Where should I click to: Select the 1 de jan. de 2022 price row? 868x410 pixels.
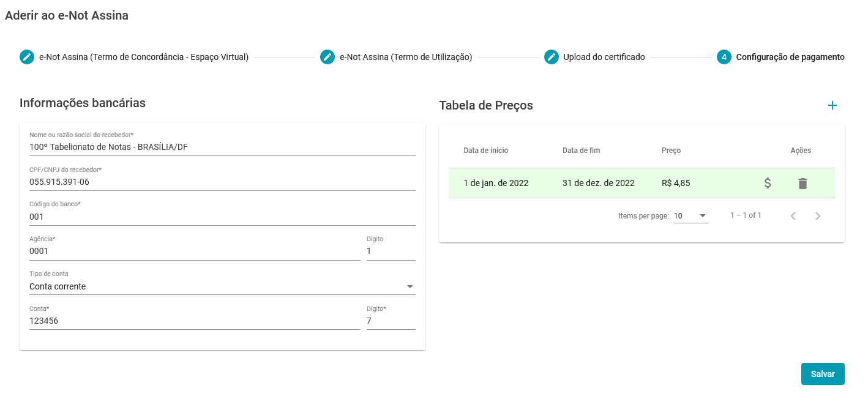pyautogui.click(x=642, y=183)
